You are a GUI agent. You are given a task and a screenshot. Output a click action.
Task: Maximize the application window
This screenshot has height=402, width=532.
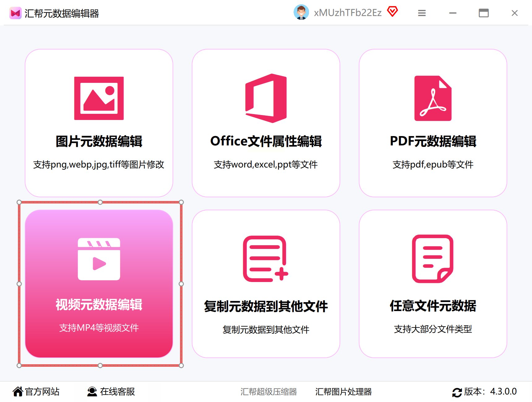484,13
